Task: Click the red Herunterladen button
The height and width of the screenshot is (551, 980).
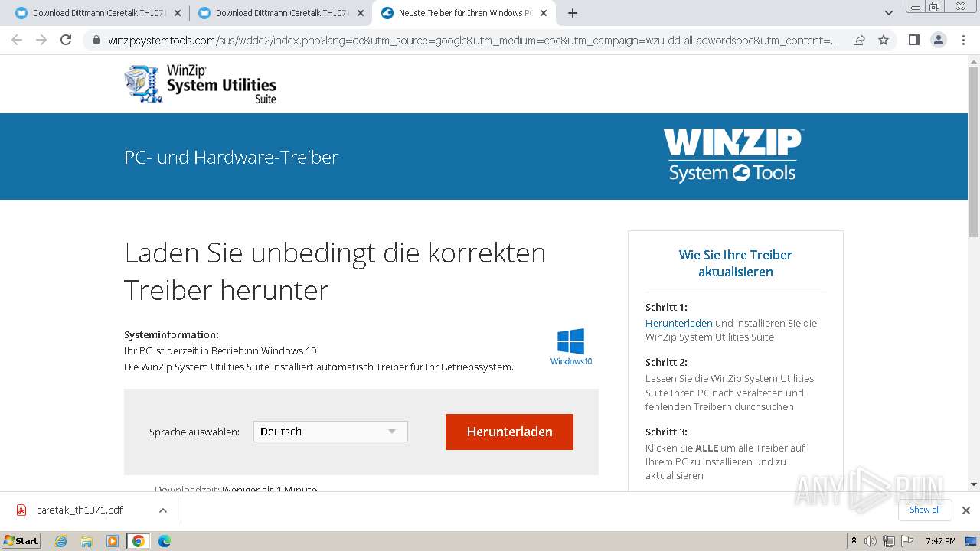Action: 509,432
